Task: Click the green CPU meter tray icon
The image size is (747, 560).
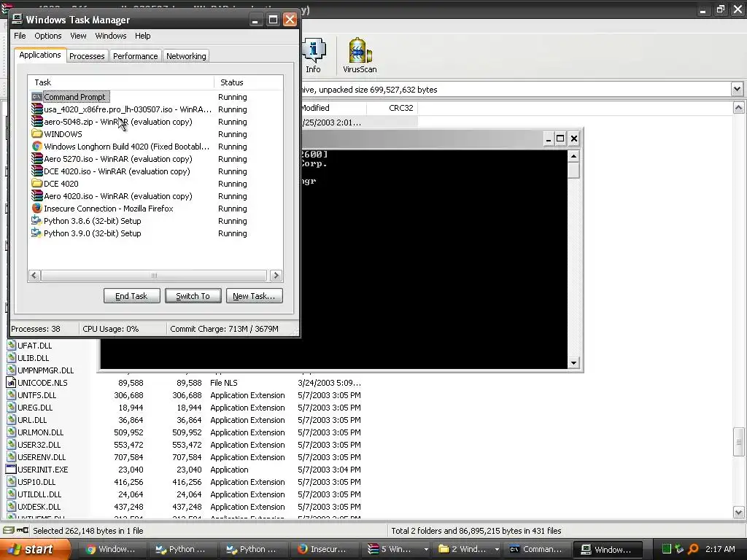Action: click(x=667, y=549)
